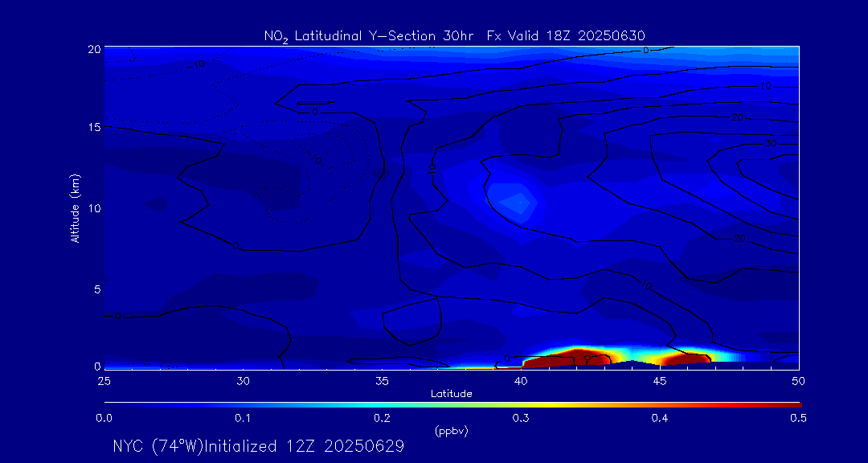Image resolution: width=868 pixels, height=463 pixels.
Task: Pick the colorbar label "0.0"
Action: click(104, 419)
